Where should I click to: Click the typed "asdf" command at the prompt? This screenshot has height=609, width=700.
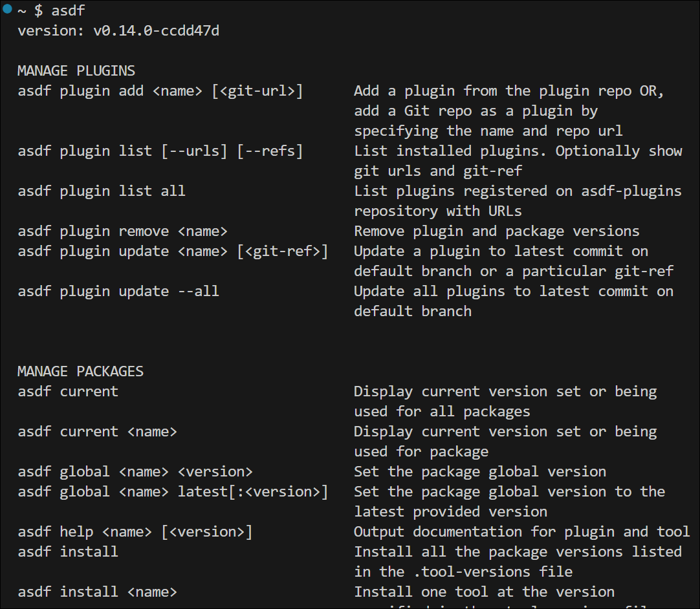point(68,10)
